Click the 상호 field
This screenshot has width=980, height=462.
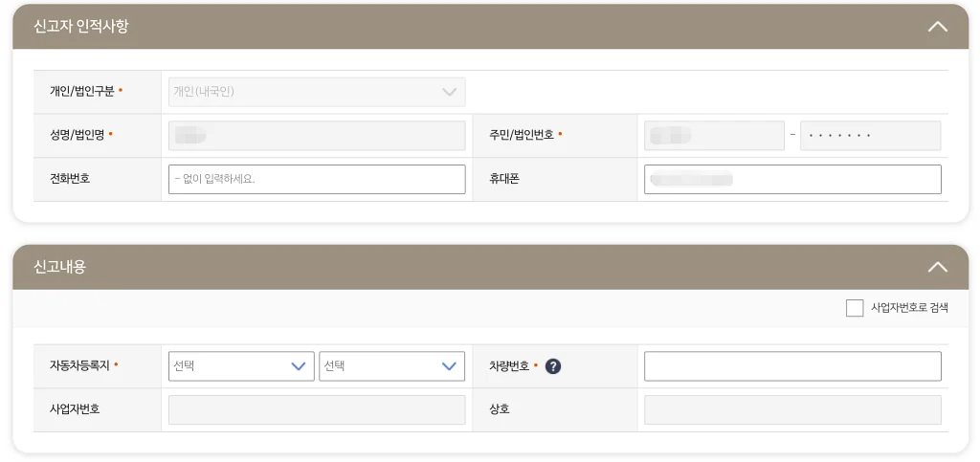[x=792, y=409]
